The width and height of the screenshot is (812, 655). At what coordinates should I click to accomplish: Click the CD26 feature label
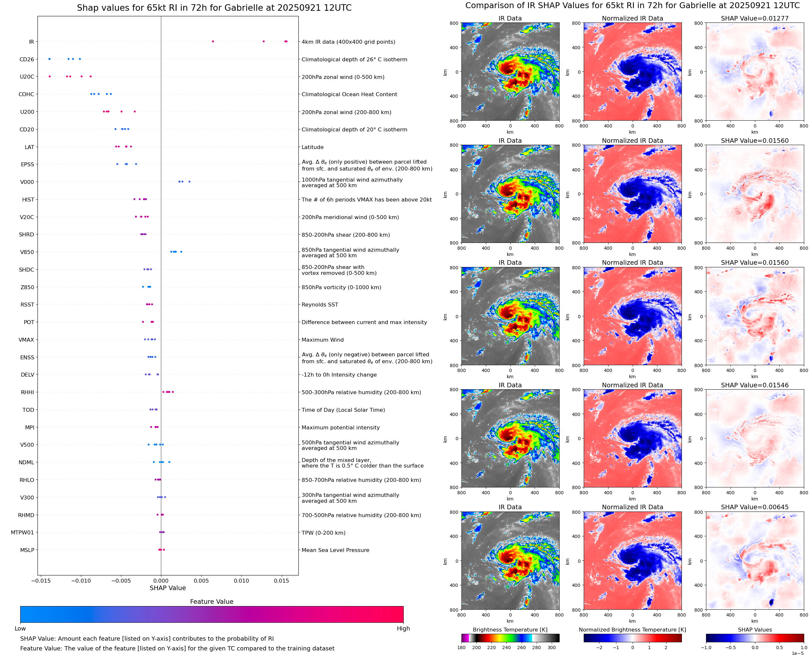pyautogui.click(x=27, y=59)
